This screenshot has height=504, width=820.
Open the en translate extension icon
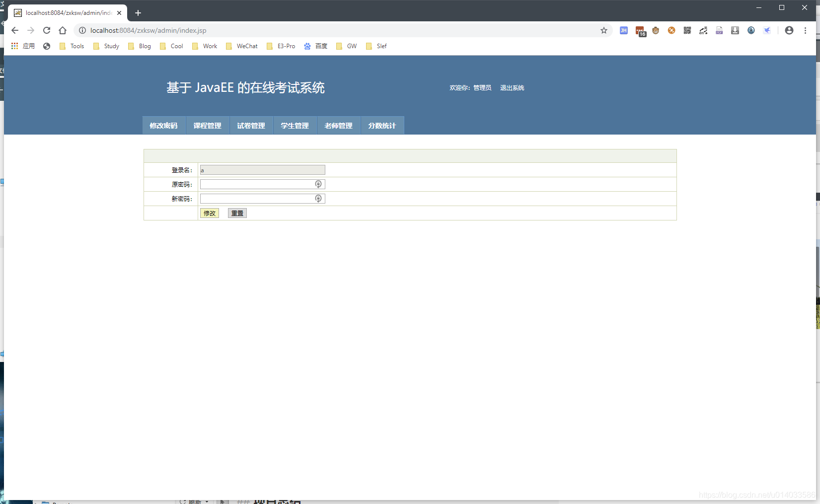pos(703,30)
